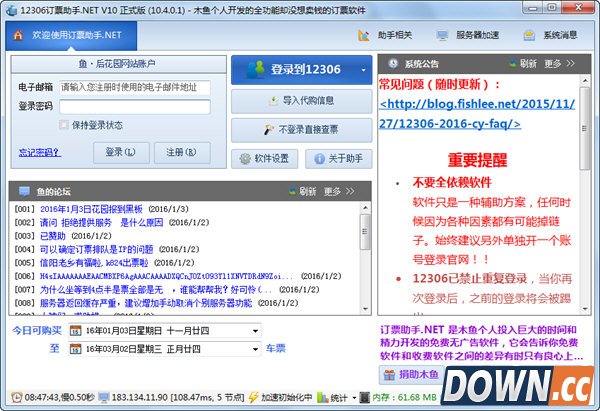Click calendar icon of 16年01月03日 picker
Viewport: 600px width, 411px height.
pyautogui.click(x=76, y=331)
